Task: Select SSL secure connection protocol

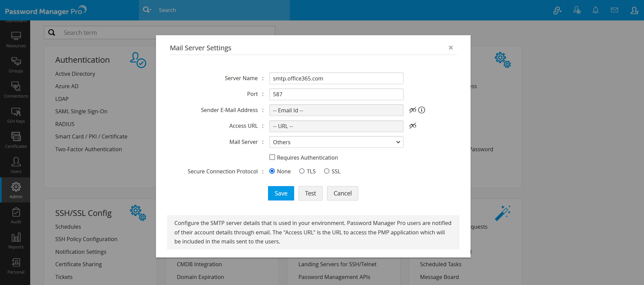Action: pyautogui.click(x=327, y=171)
